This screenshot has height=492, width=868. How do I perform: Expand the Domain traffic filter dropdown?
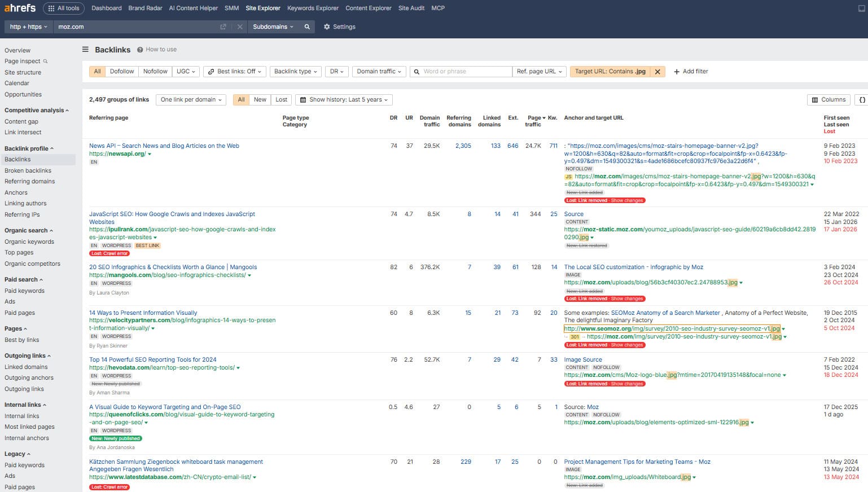(x=378, y=71)
